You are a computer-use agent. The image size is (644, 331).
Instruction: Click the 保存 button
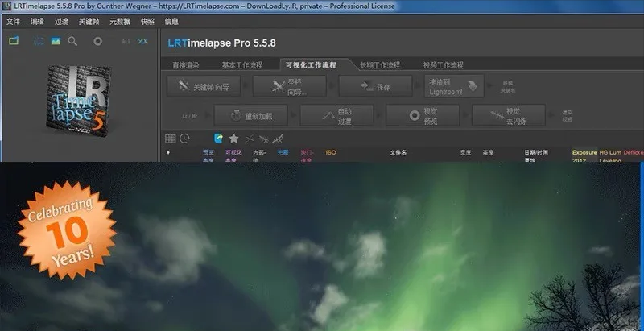click(x=375, y=87)
